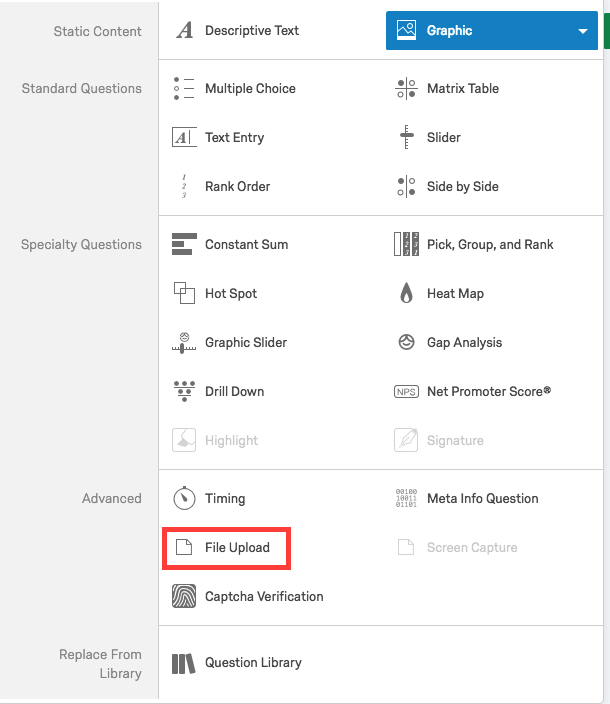
Task: Open the Question Library books icon
Action: (184, 663)
